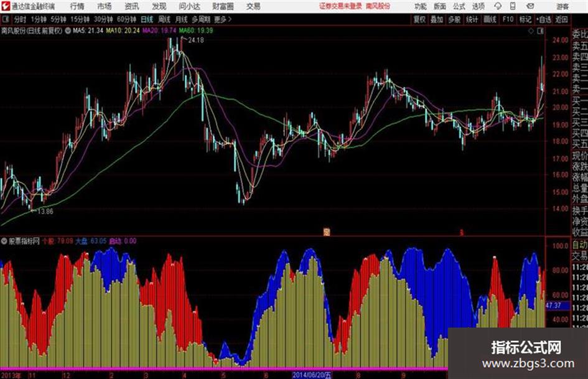This screenshot has width=588, height=379.
Task: Click the 2014/06/20 date marker on timeline
Action: point(312,375)
